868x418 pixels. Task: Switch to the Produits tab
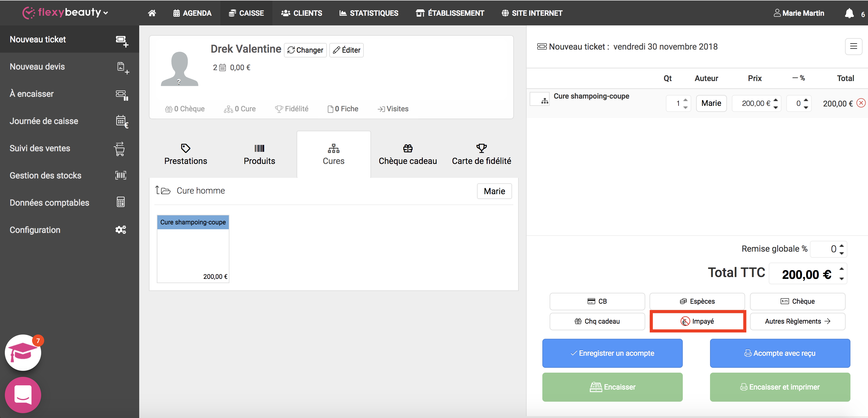point(259,154)
